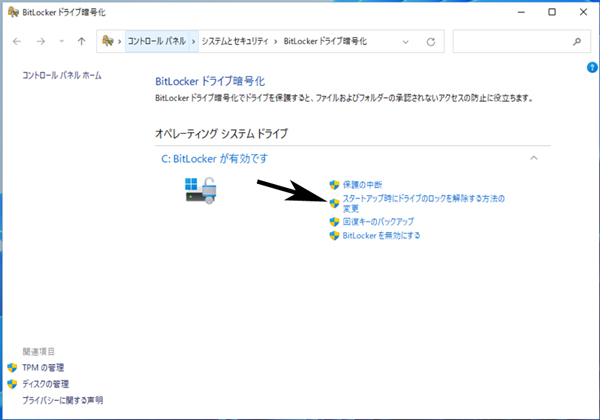Image resolution: width=600 pixels, height=420 pixels.
Task: Select システムとセキュリティ breadcrumb
Action: tap(235, 41)
